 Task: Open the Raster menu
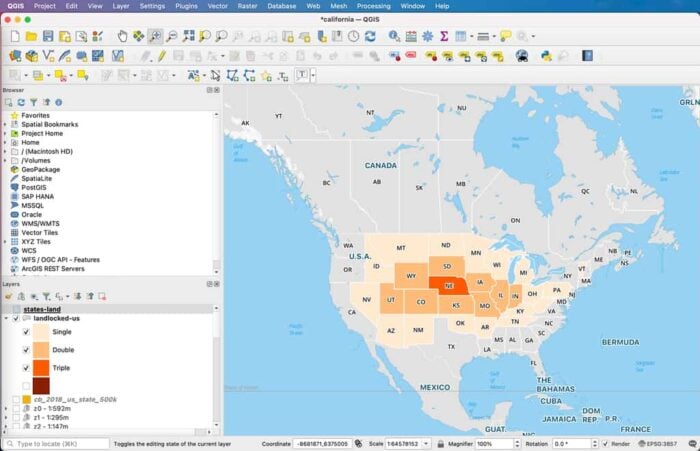pos(247,6)
